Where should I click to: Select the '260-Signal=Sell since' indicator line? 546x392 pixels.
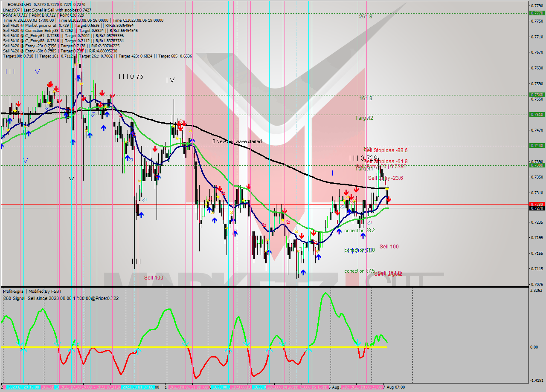[x=61, y=298]
